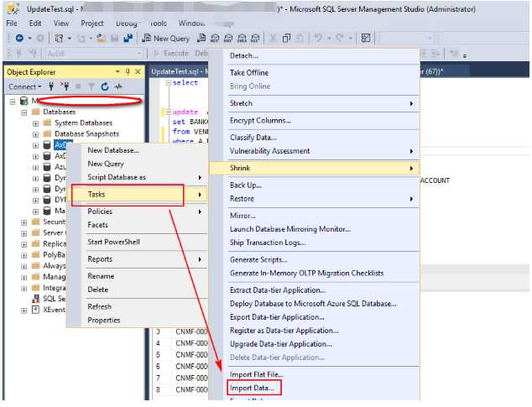
Task: Collapse the server root node
Action: 13,102
